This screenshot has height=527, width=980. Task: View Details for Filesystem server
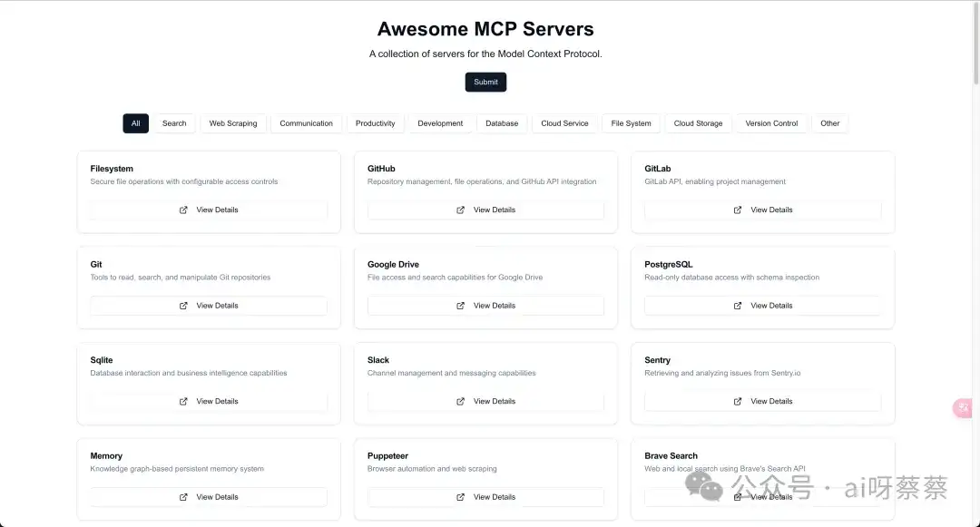coord(209,210)
